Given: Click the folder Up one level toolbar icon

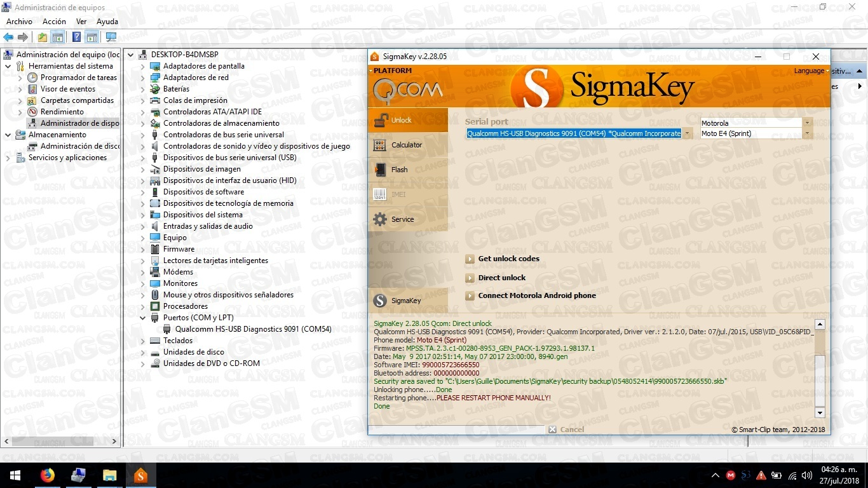Looking at the screenshot, I should [x=42, y=37].
